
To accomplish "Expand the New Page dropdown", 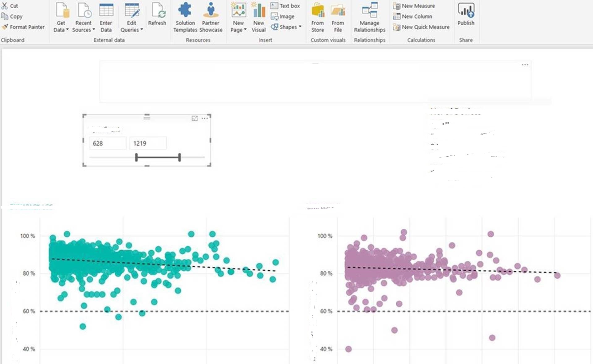I will pyautogui.click(x=238, y=17).
